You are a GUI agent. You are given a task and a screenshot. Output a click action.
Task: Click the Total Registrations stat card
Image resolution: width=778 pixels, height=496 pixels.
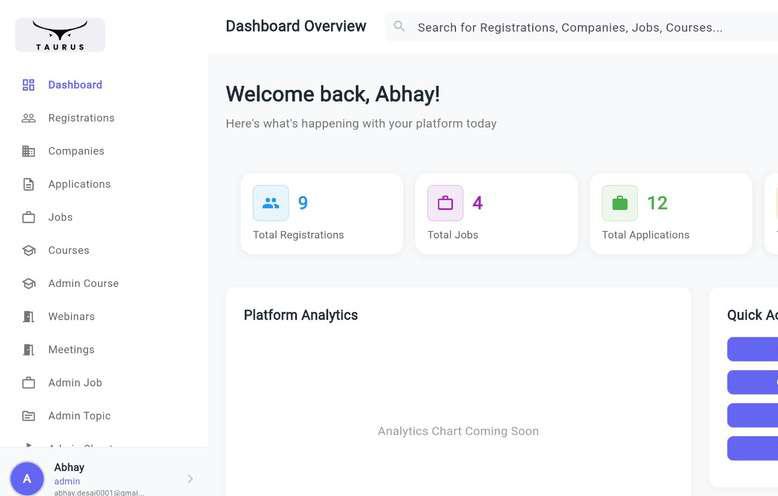tap(321, 214)
